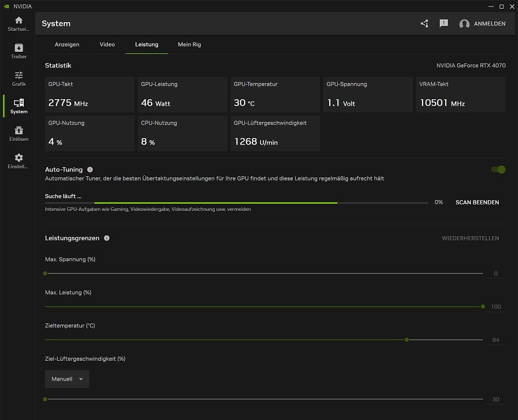Click the CPU-Nutzung 8 % card
518x420 pixels.
(x=183, y=133)
